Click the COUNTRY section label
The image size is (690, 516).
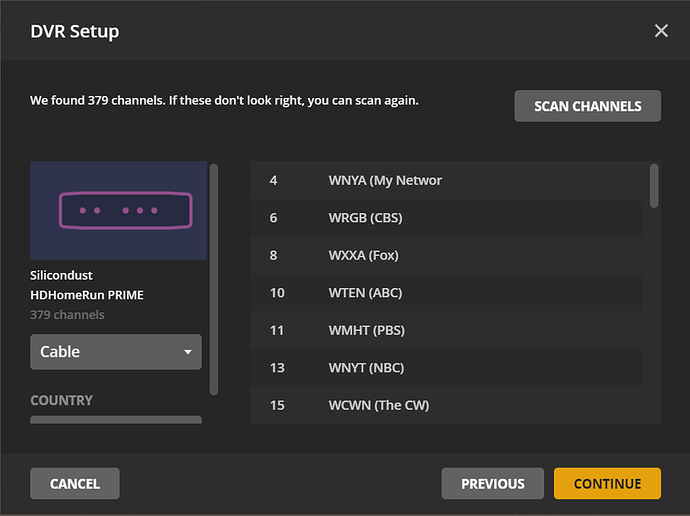tap(62, 400)
